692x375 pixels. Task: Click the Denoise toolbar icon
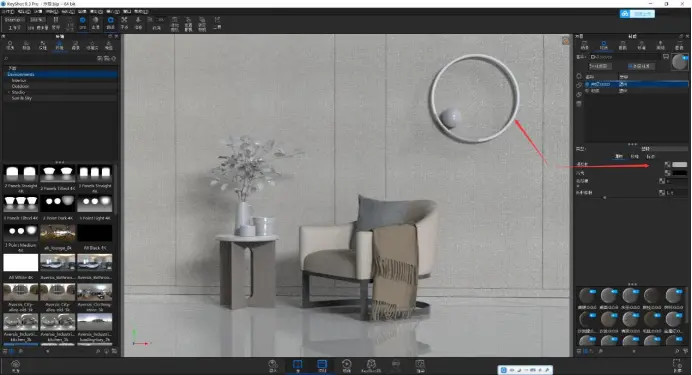tap(95, 23)
